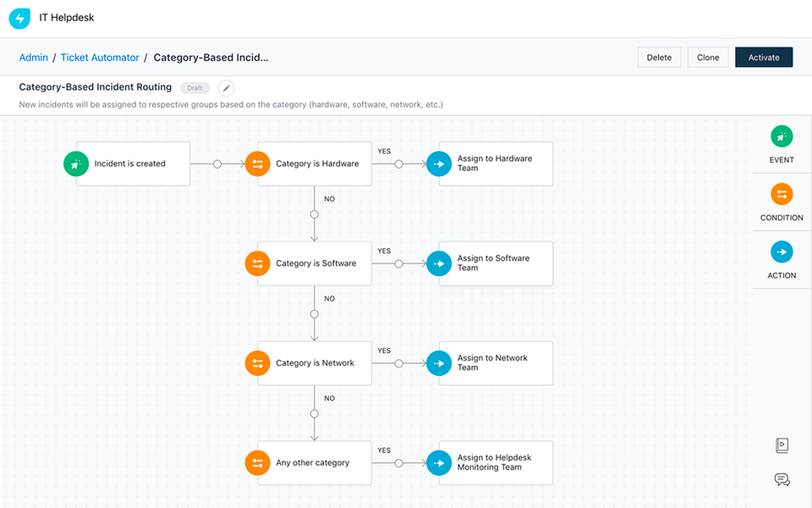Open the Admin breadcrumb link

pos(33,57)
